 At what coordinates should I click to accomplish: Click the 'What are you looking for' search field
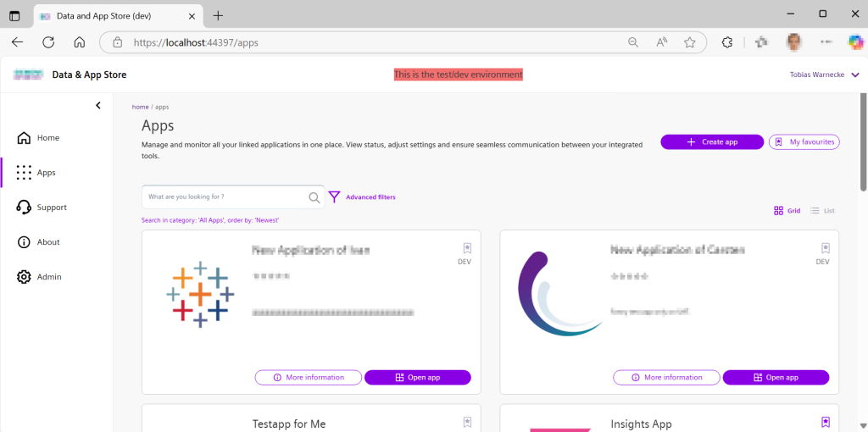(x=225, y=197)
